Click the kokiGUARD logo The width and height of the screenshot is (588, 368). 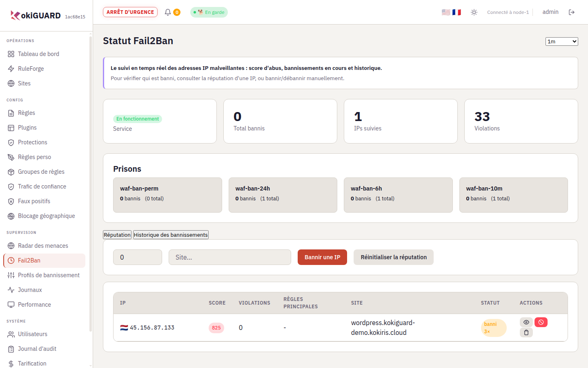(36, 16)
